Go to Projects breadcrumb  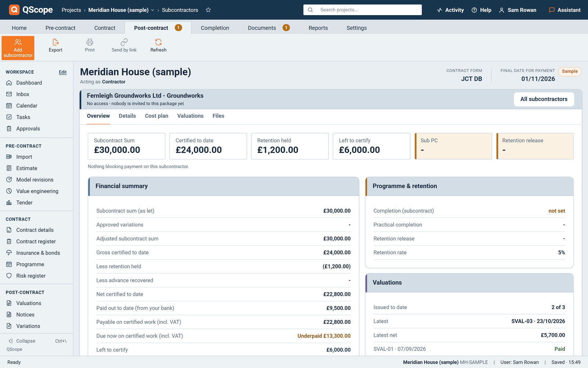pos(71,10)
